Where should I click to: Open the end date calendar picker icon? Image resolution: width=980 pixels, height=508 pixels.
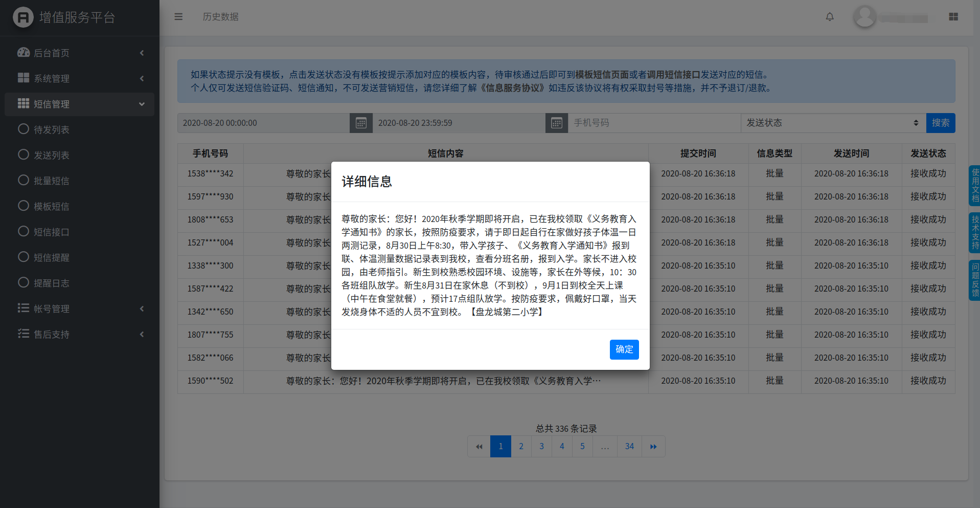pyautogui.click(x=557, y=123)
